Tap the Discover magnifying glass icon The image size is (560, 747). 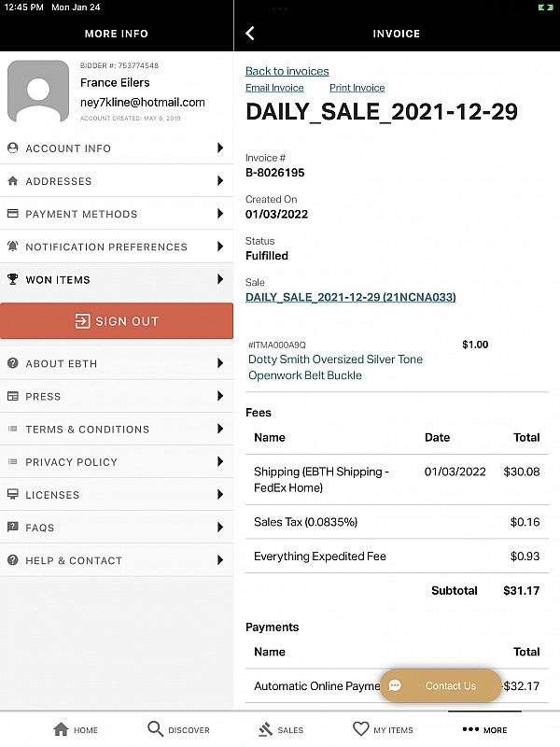tap(155, 729)
